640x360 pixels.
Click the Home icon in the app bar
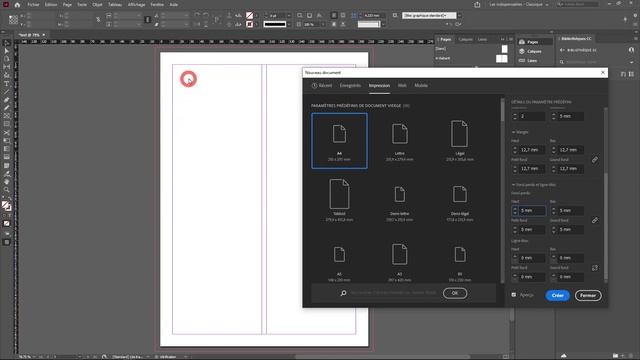coord(17,5)
